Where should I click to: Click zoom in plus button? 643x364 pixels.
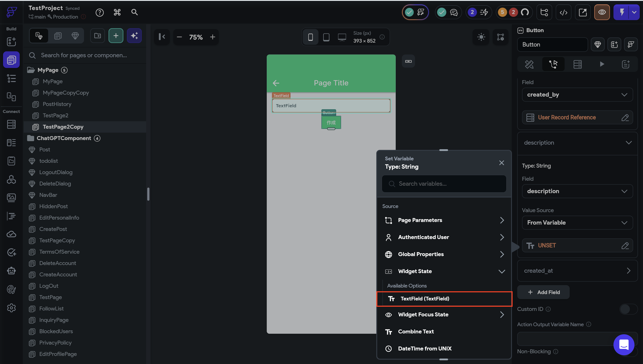(x=212, y=37)
